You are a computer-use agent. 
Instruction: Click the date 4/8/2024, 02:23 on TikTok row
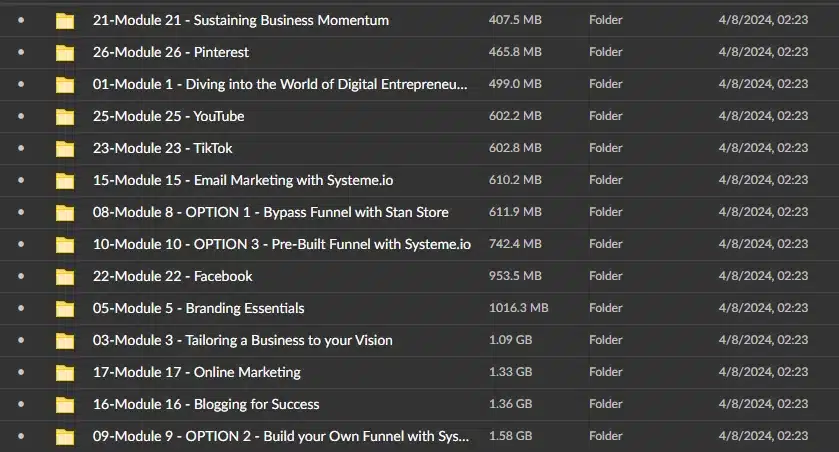tap(763, 148)
